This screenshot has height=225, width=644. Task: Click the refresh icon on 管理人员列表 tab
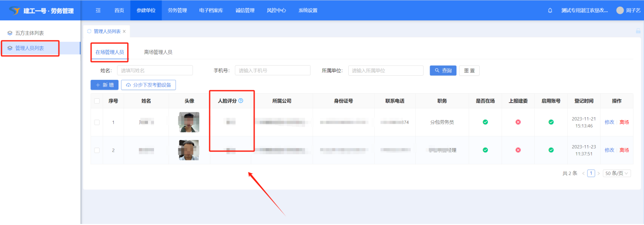(x=90, y=31)
